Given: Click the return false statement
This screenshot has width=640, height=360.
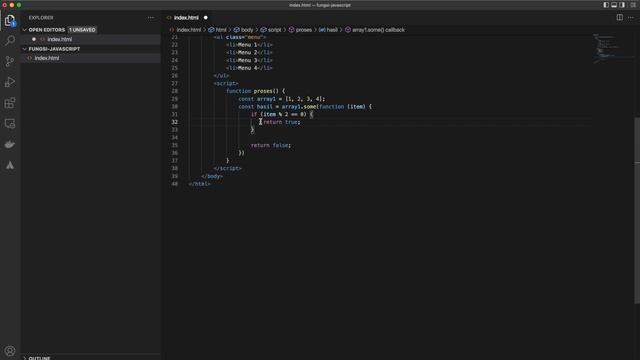Looking at the screenshot, I should pos(271,145).
